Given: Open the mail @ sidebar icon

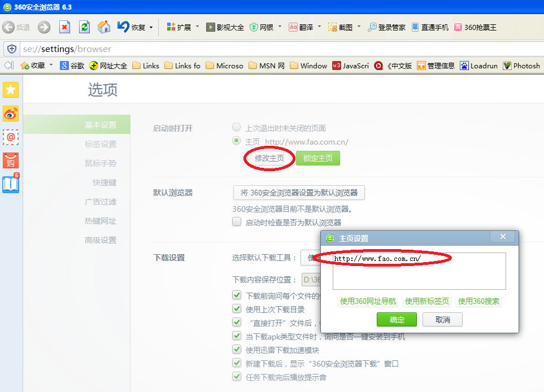Looking at the screenshot, I should pyautogui.click(x=11, y=137).
